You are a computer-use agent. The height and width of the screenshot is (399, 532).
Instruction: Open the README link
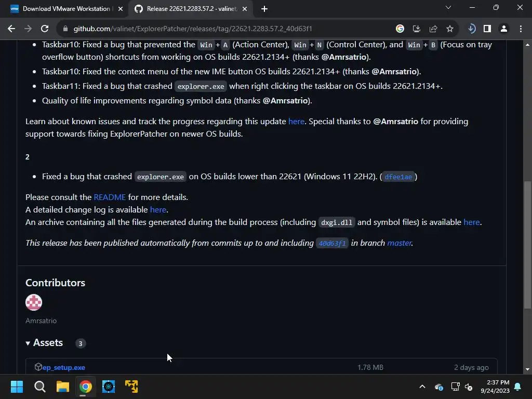click(x=110, y=197)
